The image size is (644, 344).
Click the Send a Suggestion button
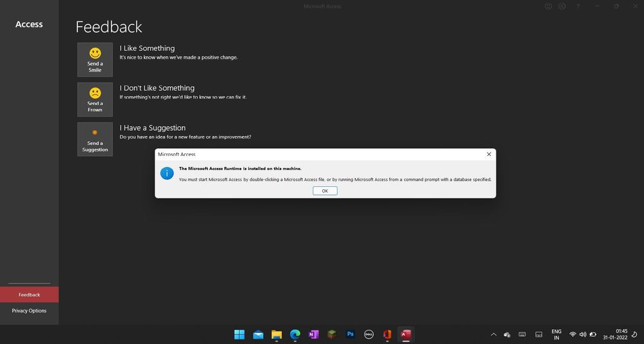(x=95, y=139)
